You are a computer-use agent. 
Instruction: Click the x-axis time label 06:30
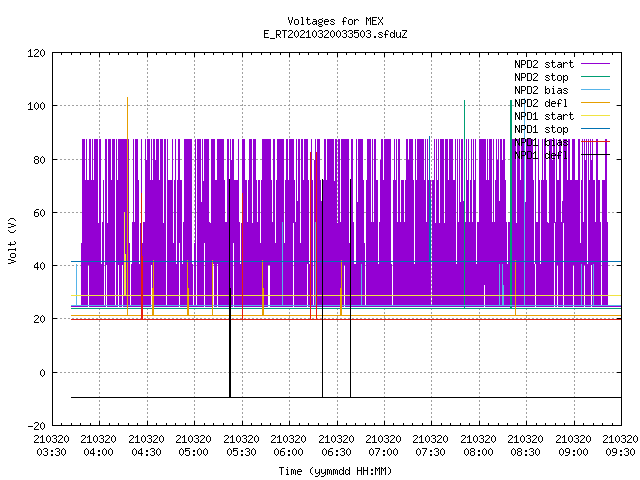pos(336,452)
